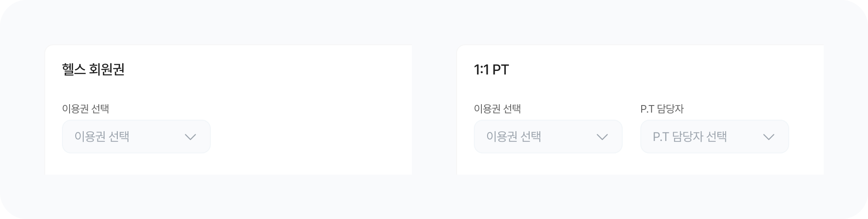This screenshot has width=868, height=219.
Task: Click the 이용권 선택 label above 헬스 회원권 dropdown
Action: 85,109
